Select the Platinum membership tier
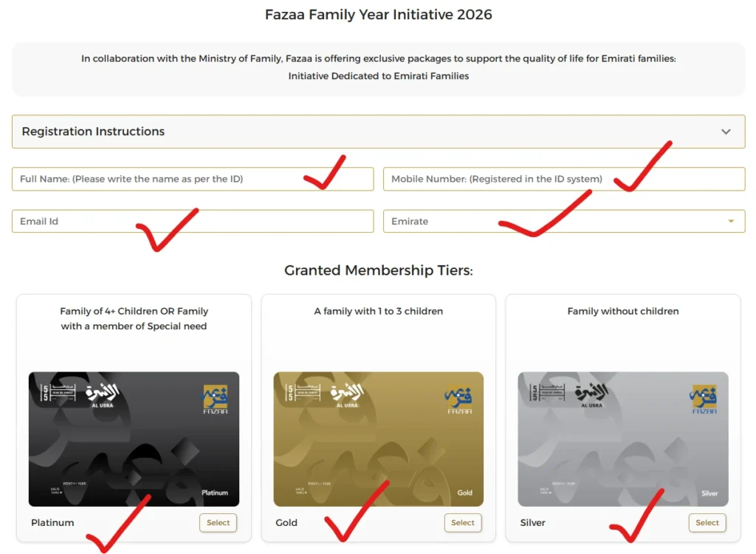The height and width of the screenshot is (554, 756). coord(218,522)
